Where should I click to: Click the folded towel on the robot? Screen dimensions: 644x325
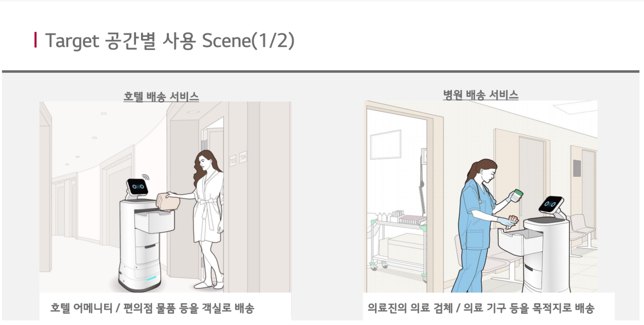click(168, 201)
